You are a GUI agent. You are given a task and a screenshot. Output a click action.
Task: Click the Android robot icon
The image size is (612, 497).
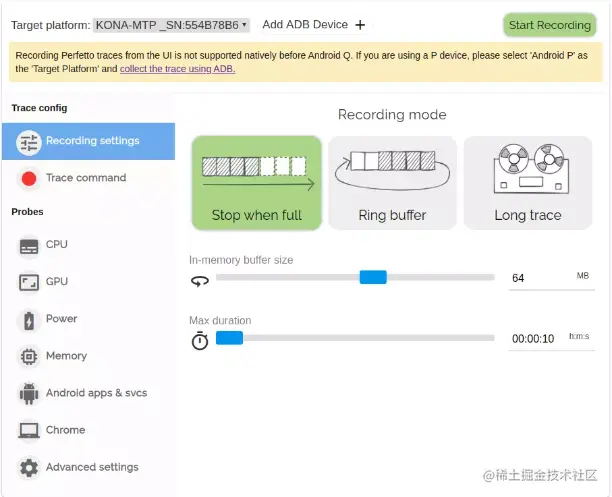point(29,394)
